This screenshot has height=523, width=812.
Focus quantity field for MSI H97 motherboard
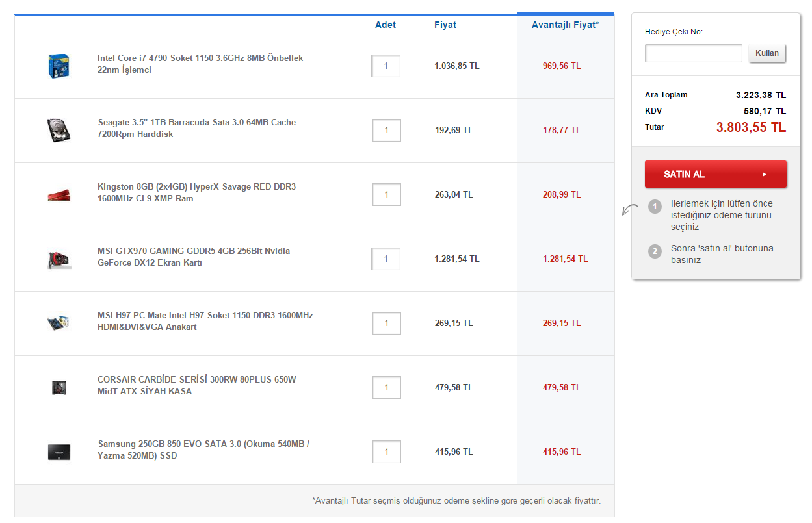coord(386,323)
